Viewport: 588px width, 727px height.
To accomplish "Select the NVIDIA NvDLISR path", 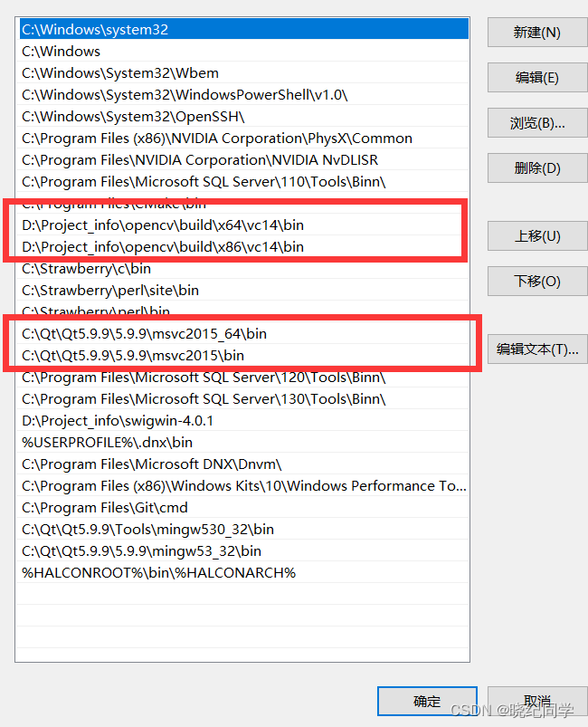I will (243, 160).
